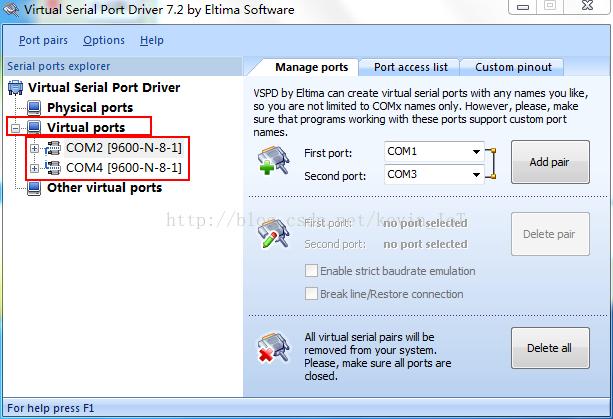The height and width of the screenshot is (419, 613).
Task: Click the add pair green-plus connector icon
Action: 273,160
